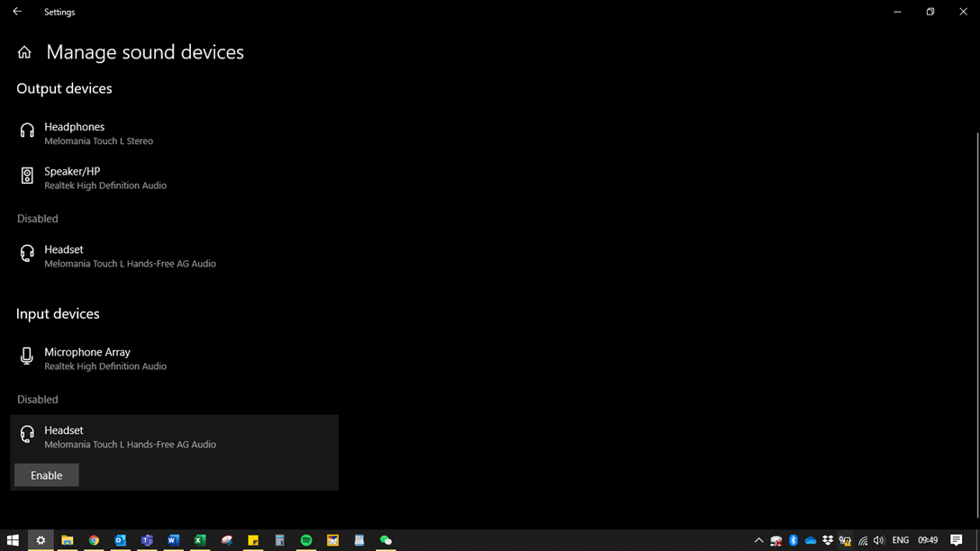
Task: Open the volume speaker icon in the tray
Action: (x=879, y=540)
